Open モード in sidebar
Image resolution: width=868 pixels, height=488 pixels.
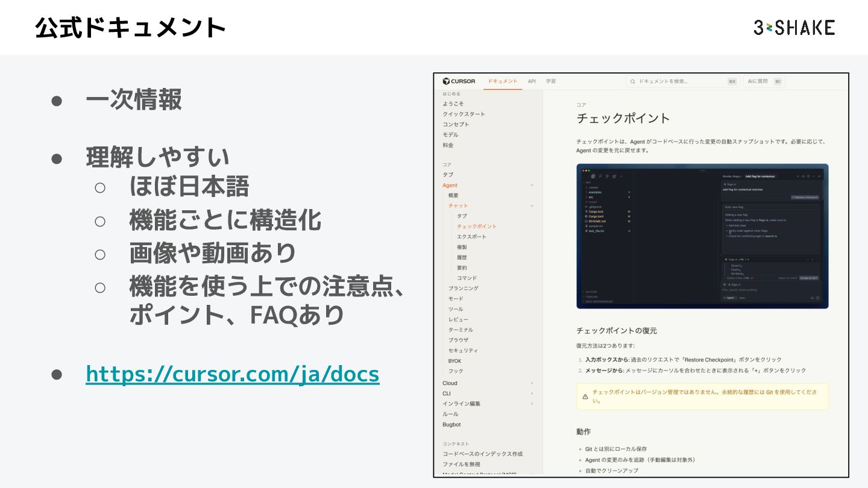coord(456,299)
